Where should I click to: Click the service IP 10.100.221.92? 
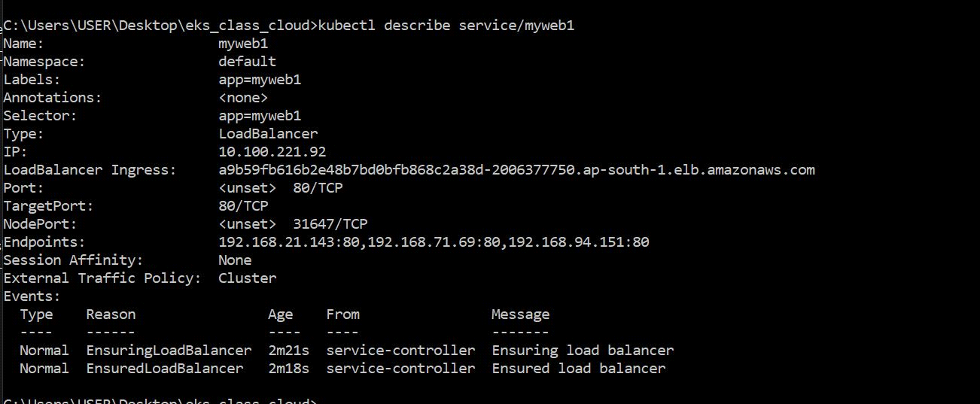tap(272, 152)
